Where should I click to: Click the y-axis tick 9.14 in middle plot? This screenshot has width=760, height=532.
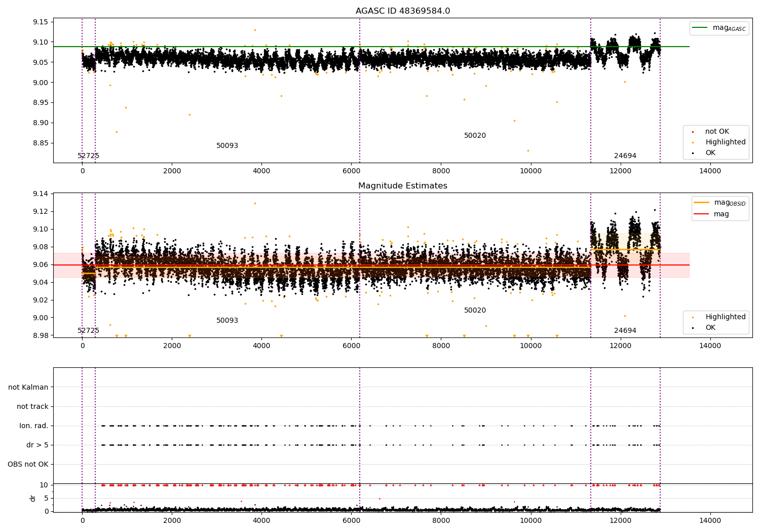pos(41,194)
